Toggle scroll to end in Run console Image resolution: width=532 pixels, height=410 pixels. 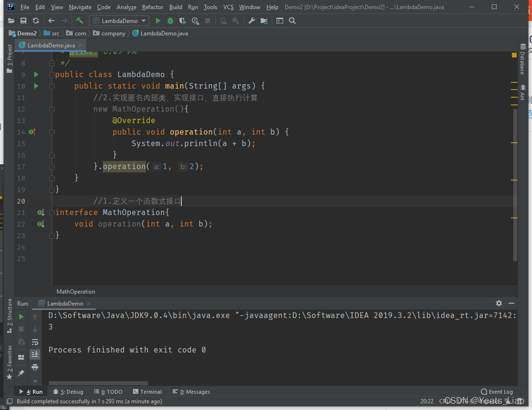pyautogui.click(x=34, y=354)
